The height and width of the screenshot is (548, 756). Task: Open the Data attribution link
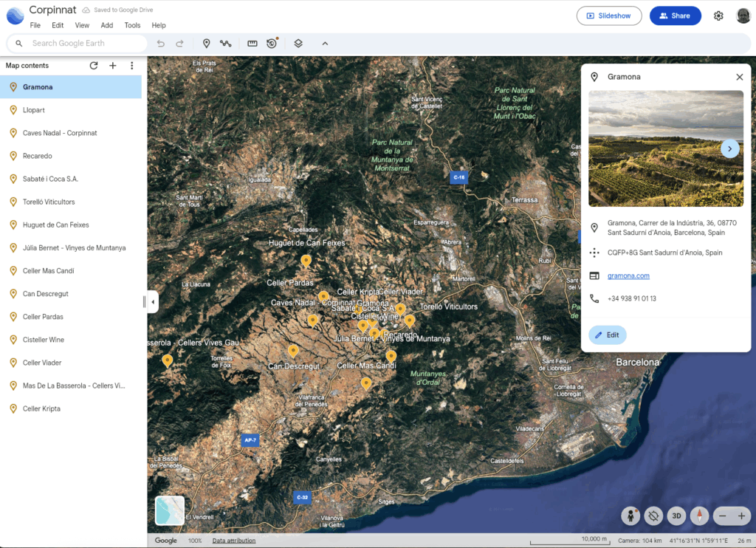234,541
